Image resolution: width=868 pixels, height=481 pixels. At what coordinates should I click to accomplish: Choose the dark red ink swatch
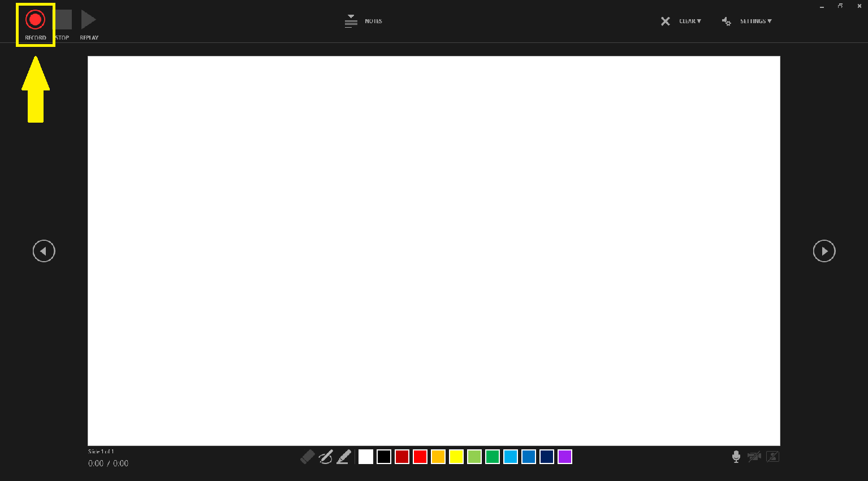(x=402, y=457)
